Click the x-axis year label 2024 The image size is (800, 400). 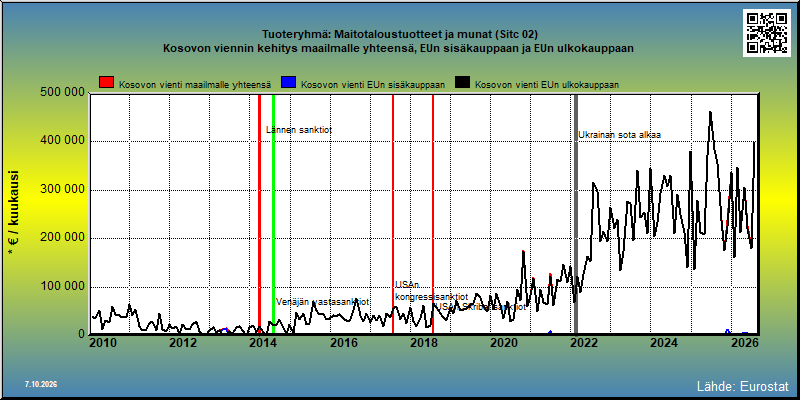664,342
